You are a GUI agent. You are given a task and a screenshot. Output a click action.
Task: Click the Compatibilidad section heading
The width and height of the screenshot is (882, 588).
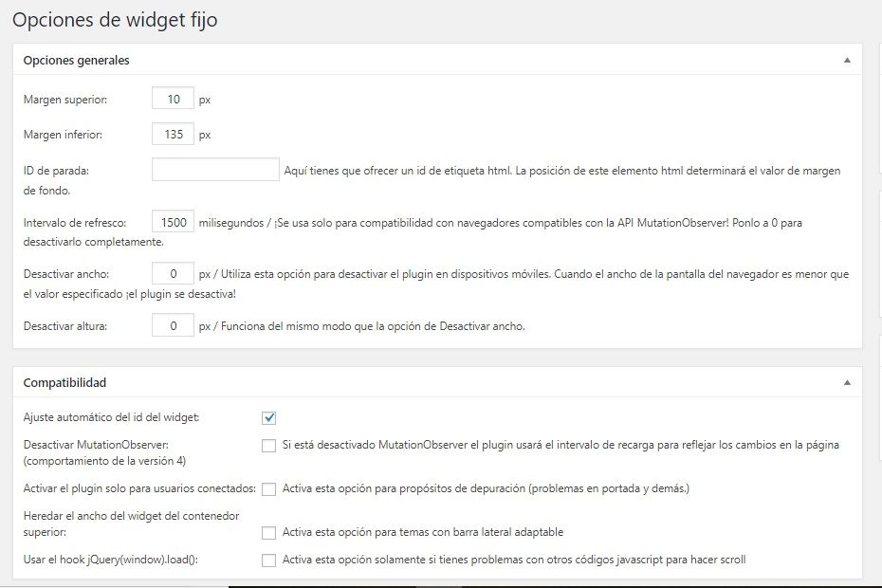point(64,382)
